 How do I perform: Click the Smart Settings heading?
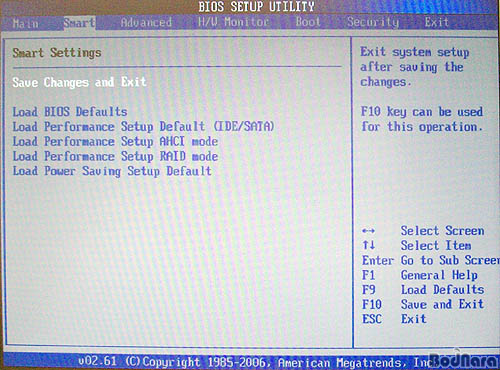tap(57, 53)
